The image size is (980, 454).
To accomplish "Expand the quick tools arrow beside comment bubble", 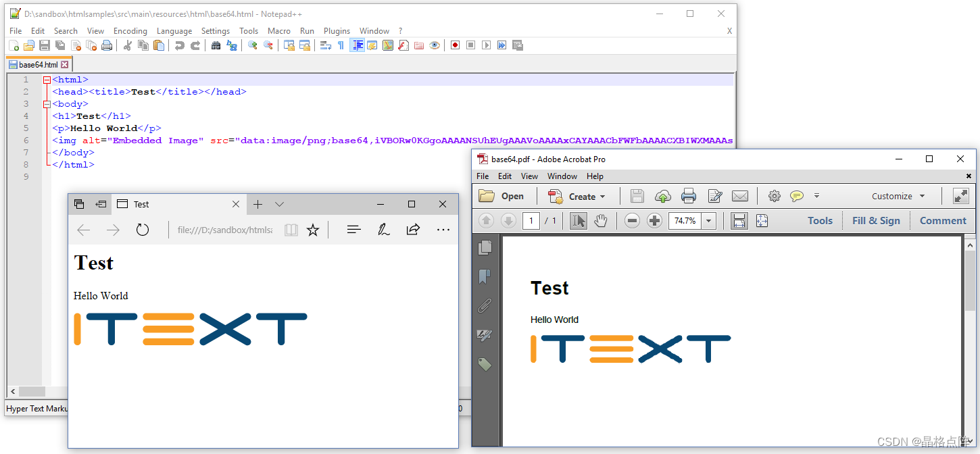I will click(816, 196).
